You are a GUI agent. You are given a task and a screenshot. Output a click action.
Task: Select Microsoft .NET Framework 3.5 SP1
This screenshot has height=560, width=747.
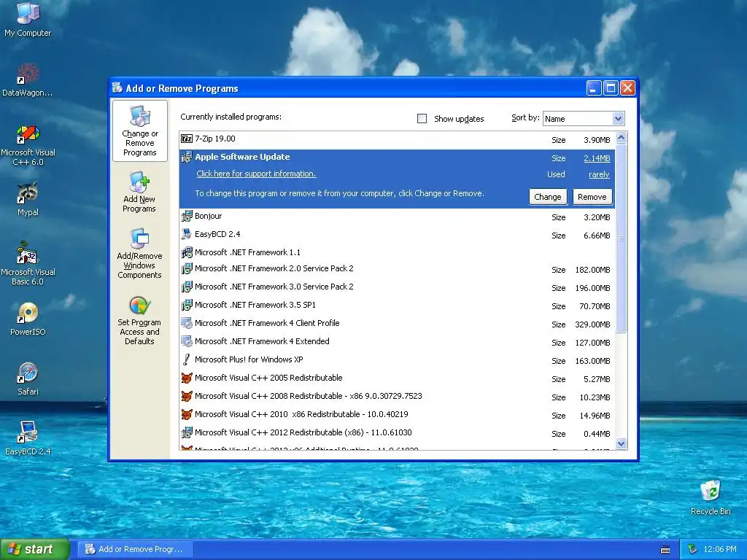[398, 306]
